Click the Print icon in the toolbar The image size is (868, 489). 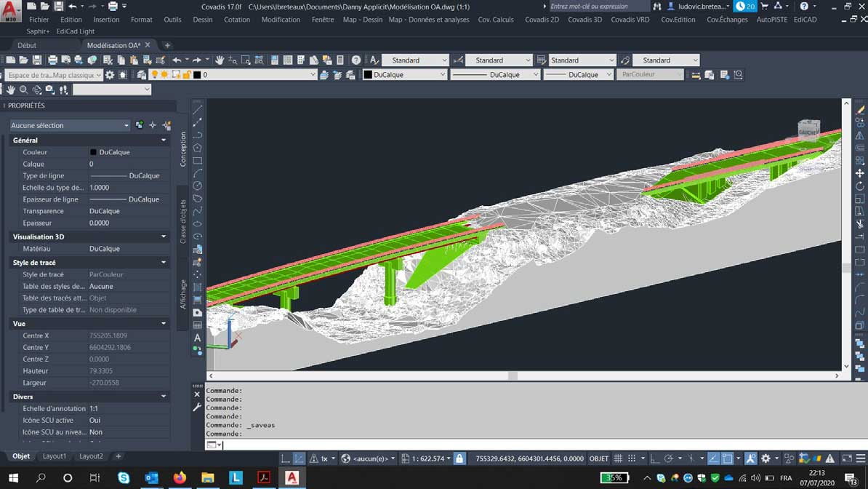click(52, 60)
